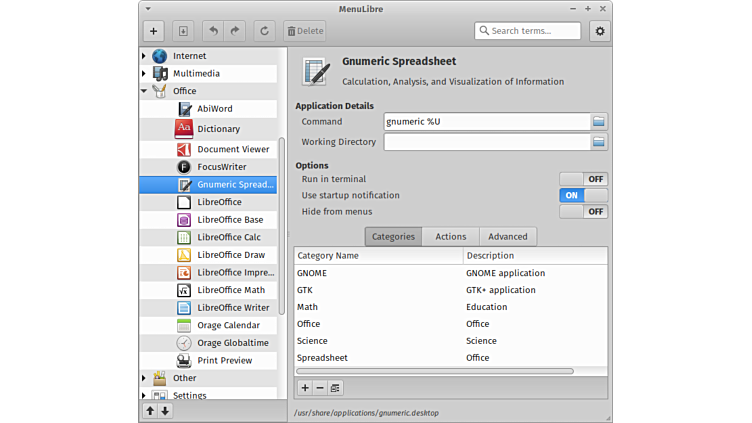The width and height of the screenshot is (752, 423).
Task: Click the undo arrow in toolbar
Action: tap(213, 31)
